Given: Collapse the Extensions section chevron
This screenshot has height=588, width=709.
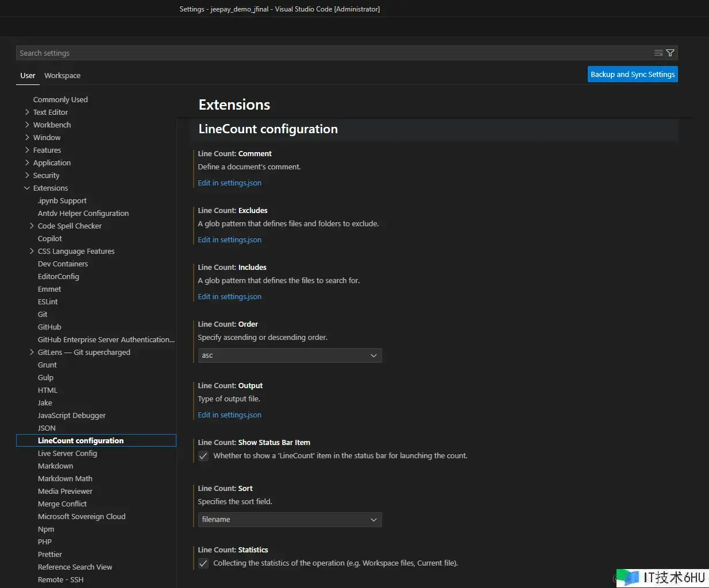Looking at the screenshot, I should coord(27,188).
